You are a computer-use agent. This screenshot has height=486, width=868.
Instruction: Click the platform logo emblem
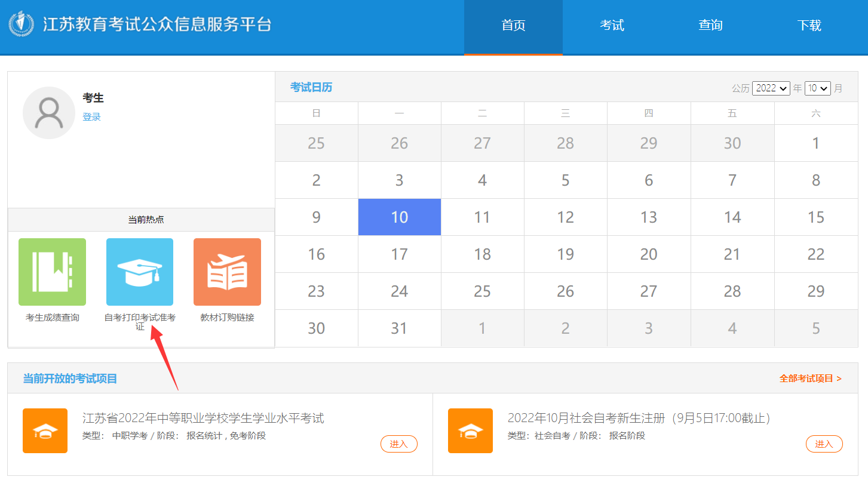click(x=22, y=25)
